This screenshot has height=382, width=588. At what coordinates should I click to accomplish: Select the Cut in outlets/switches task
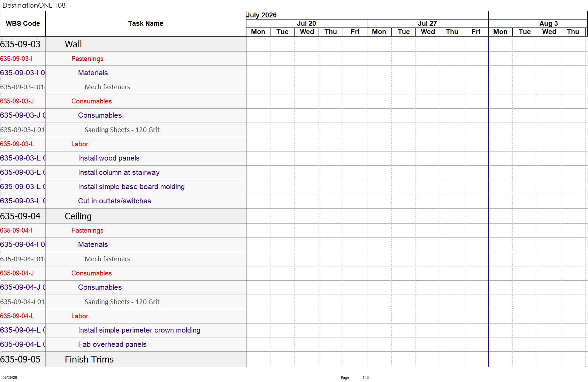(x=114, y=201)
